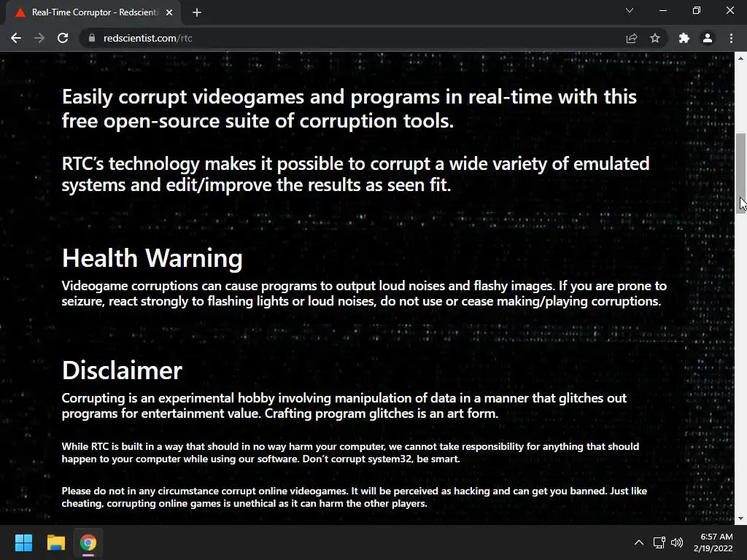The height and width of the screenshot is (560, 747).
Task: Open the clock showing 6:57 AM
Action: pyautogui.click(x=713, y=542)
